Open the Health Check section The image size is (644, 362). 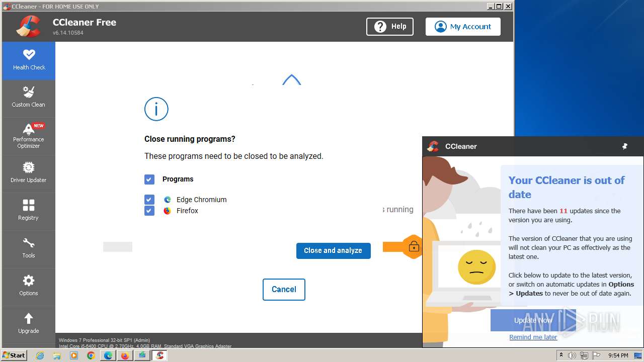29,61
